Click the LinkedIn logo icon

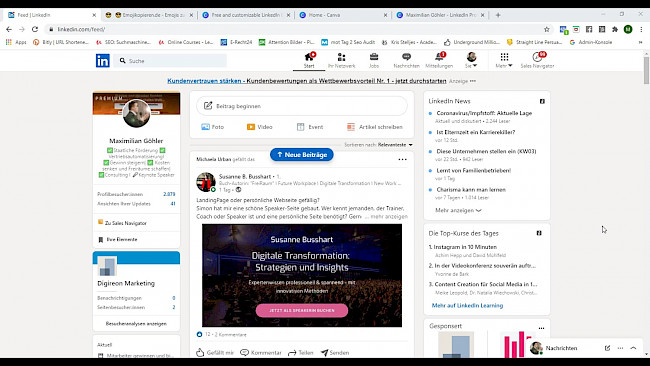pyautogui.click(x=102, y=61)
